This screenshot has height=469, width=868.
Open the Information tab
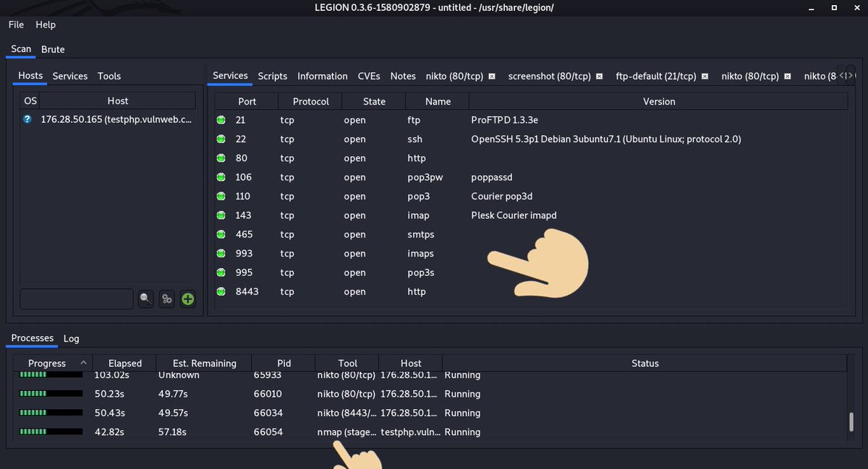(323, 76)
